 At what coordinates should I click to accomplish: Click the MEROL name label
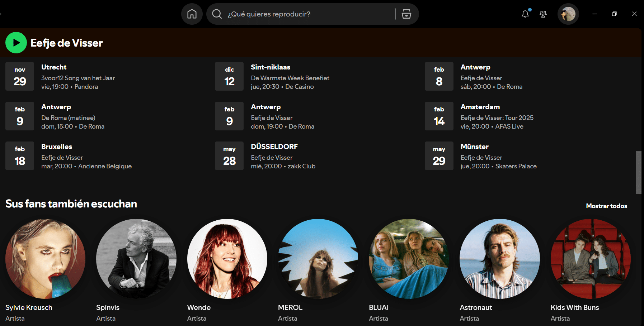click(x=290, y=307)
